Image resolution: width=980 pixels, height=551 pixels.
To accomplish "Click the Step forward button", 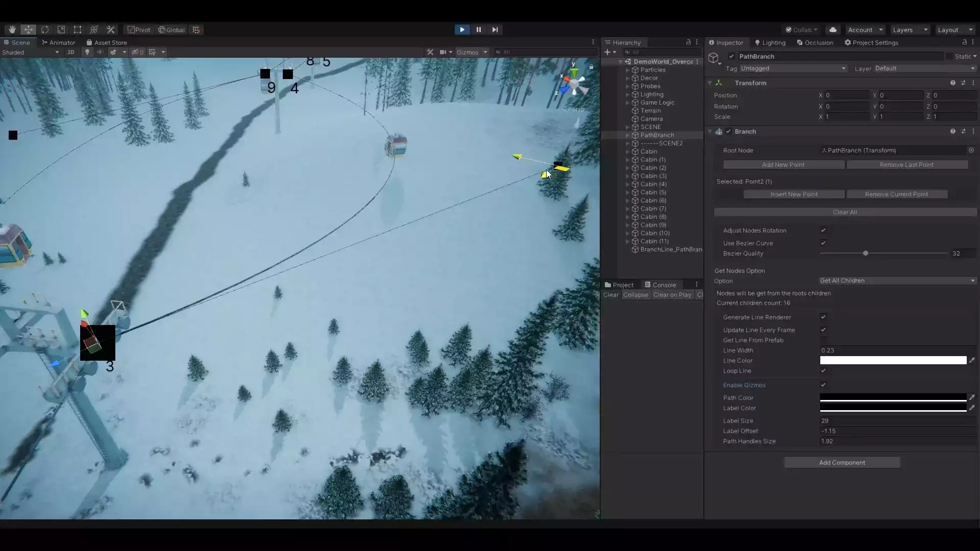I will click(x=495, y=30).
